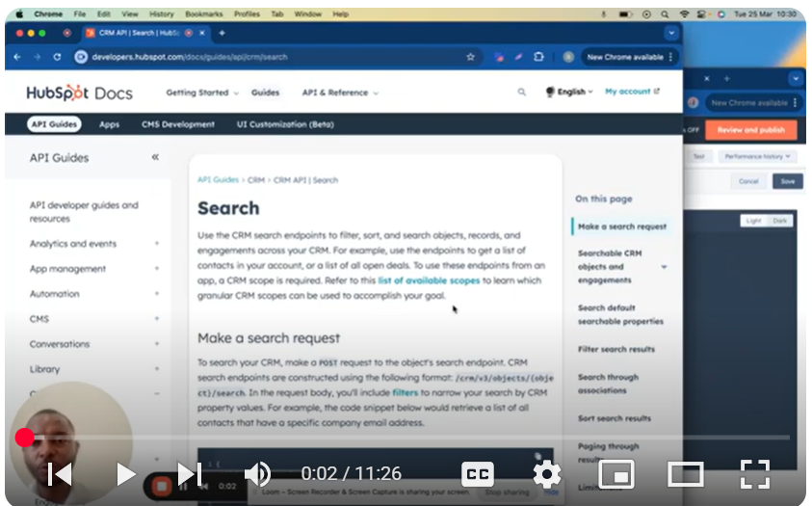Reload the HubSpot page

point(57,57)
